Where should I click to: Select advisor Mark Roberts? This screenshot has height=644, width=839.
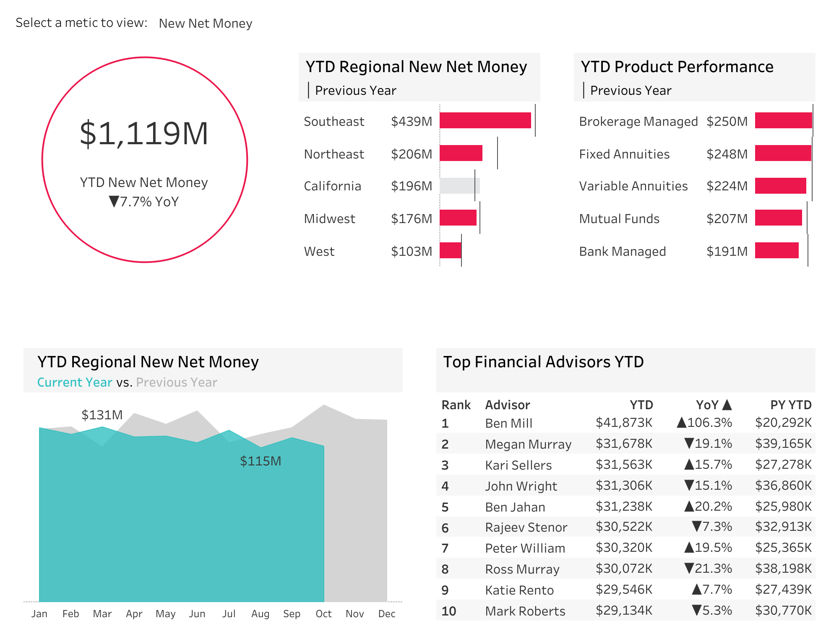point(525,611)
